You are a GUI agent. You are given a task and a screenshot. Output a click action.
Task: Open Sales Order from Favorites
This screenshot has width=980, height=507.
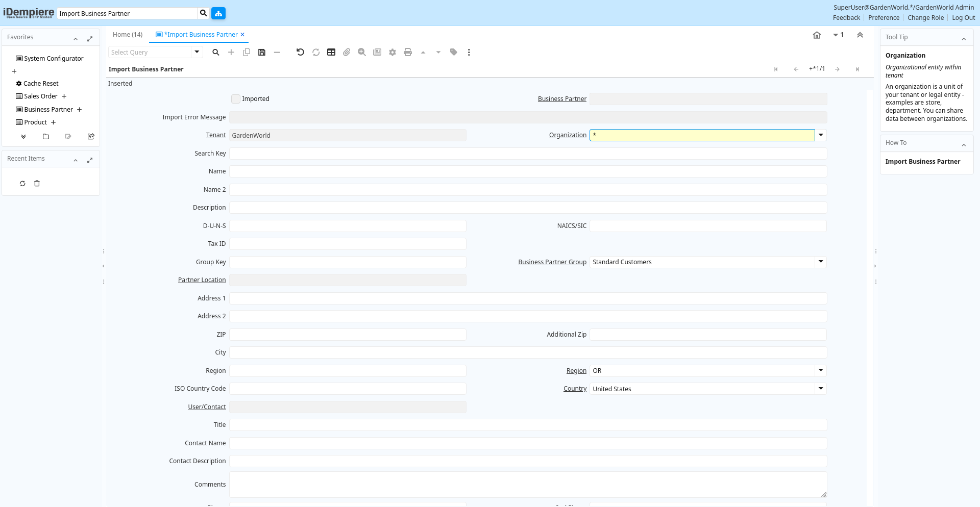pyautogui.click(x=41, y=96)
